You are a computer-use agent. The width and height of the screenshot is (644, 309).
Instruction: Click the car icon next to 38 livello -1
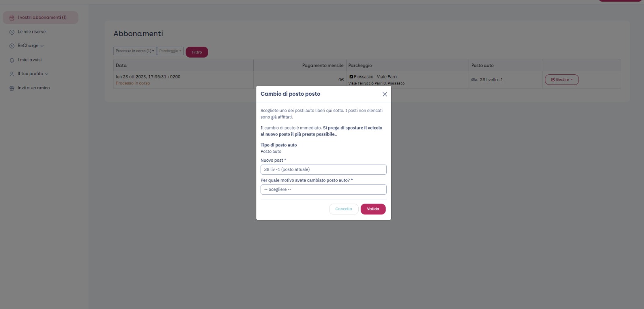tap(474, 80)
